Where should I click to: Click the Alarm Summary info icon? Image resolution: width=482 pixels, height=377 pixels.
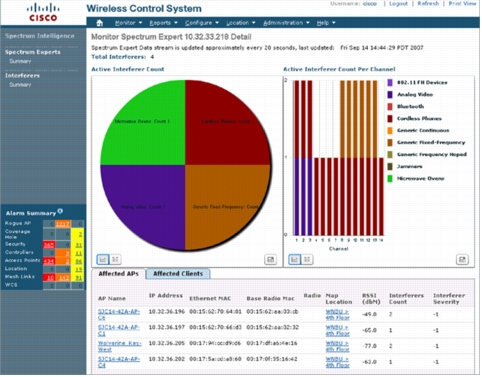60,211
